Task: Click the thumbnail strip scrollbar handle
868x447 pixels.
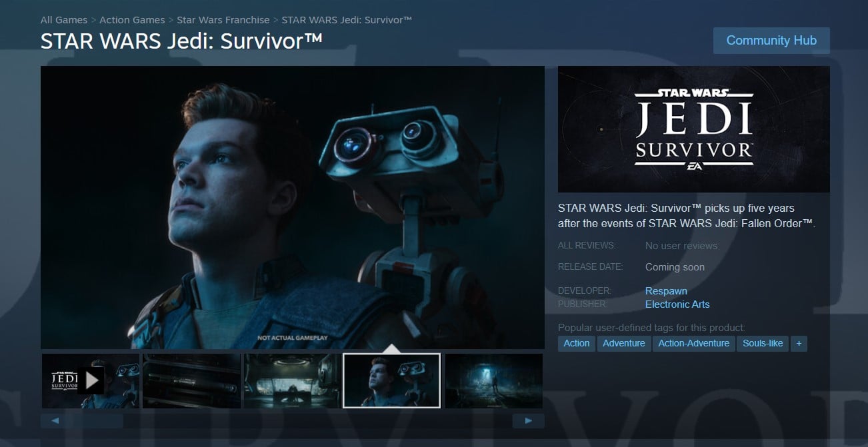Action: (x=82, y=421)
